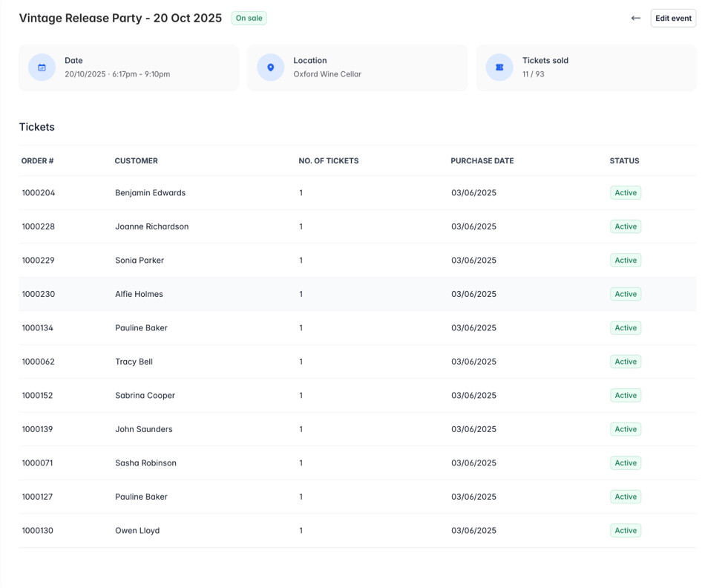The image size is (705, 588).
Task: Click Active badge for Joanne Richardson
Action: 626,226
